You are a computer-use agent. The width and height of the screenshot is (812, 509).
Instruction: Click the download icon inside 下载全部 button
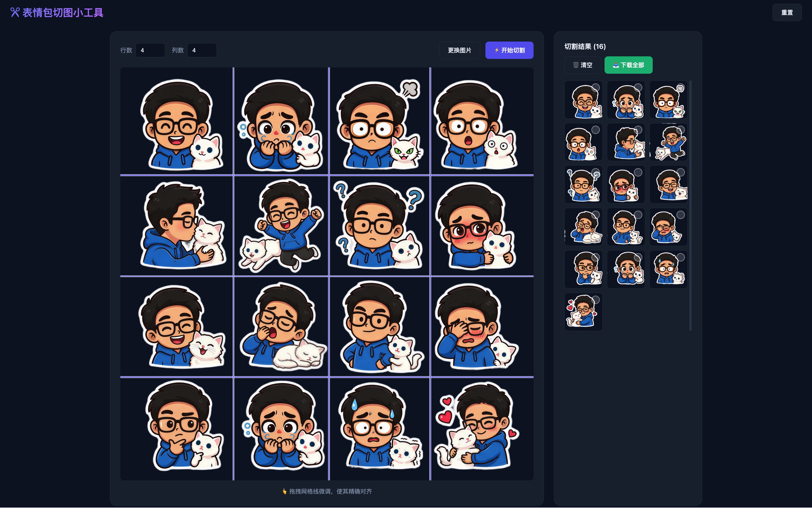(615, 65)
